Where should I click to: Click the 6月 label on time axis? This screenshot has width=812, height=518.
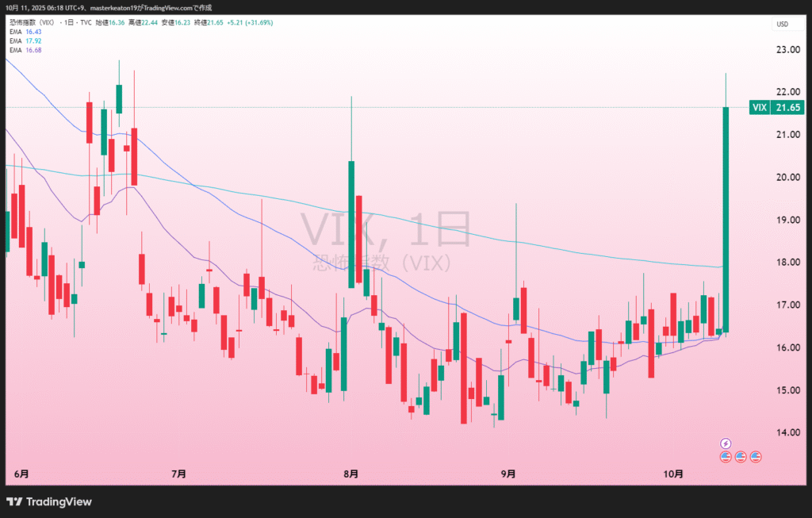pos(22,474)
